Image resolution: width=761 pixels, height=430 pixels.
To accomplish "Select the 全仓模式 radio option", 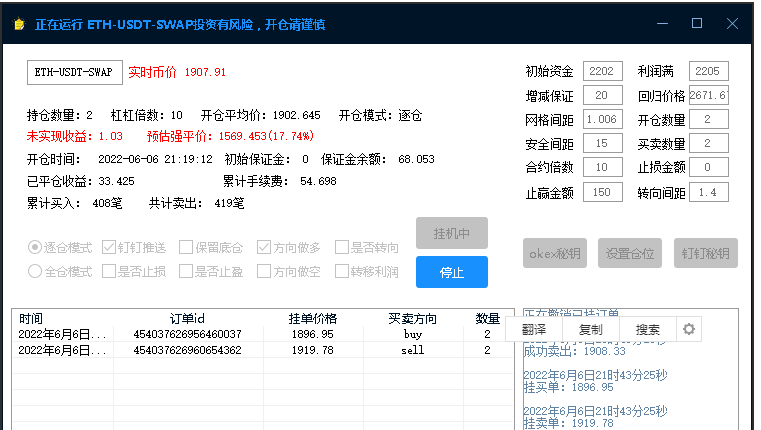I will pyautogui.click(x=35, y=271).
